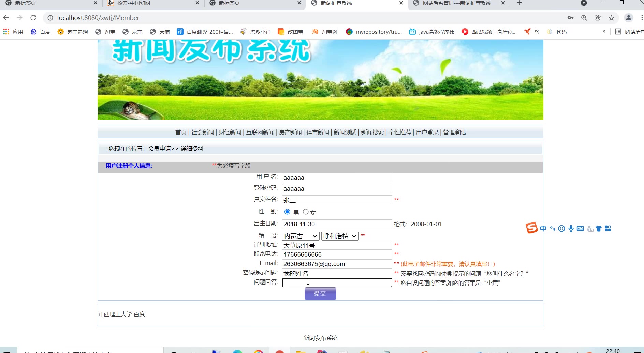Click the 问题回答 answer input field

click(337, 283)
